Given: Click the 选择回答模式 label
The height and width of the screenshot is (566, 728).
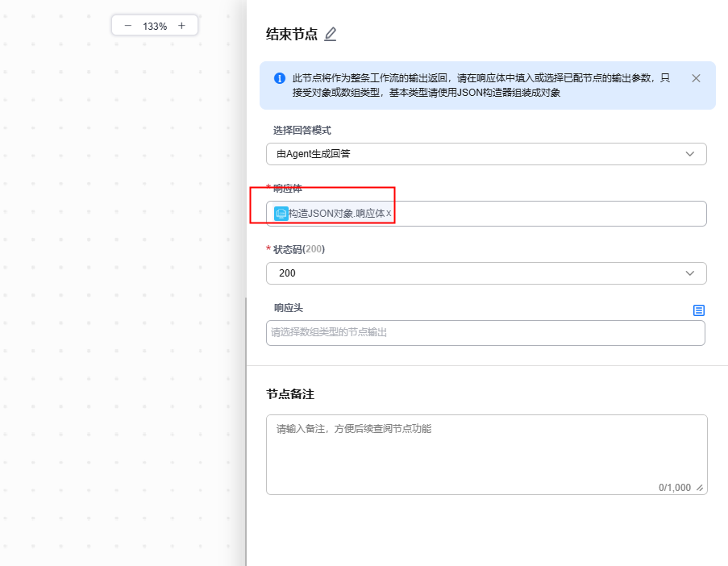Looking at the screenshot, I should pyautogui.click(x=302, y=131).
